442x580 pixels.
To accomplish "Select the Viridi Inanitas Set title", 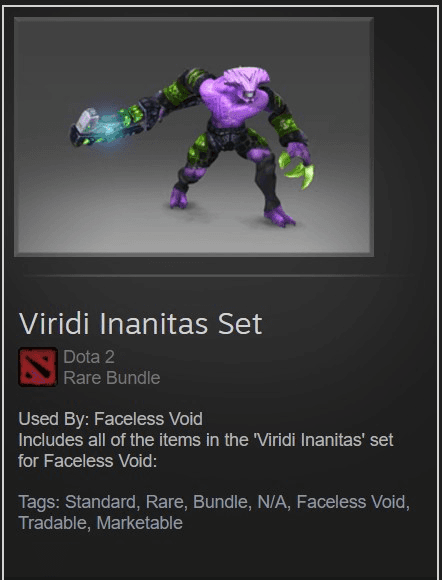I will pyautogui.click(x=141, y=324).
